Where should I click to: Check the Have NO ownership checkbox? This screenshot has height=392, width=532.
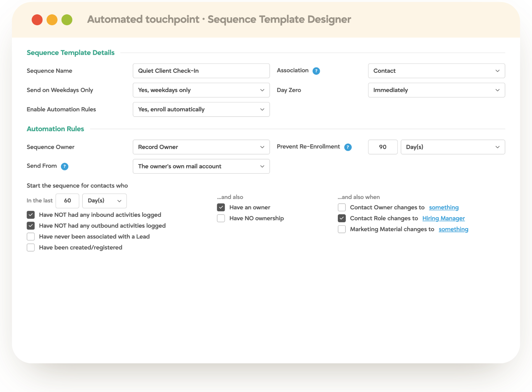pos(221,218)
